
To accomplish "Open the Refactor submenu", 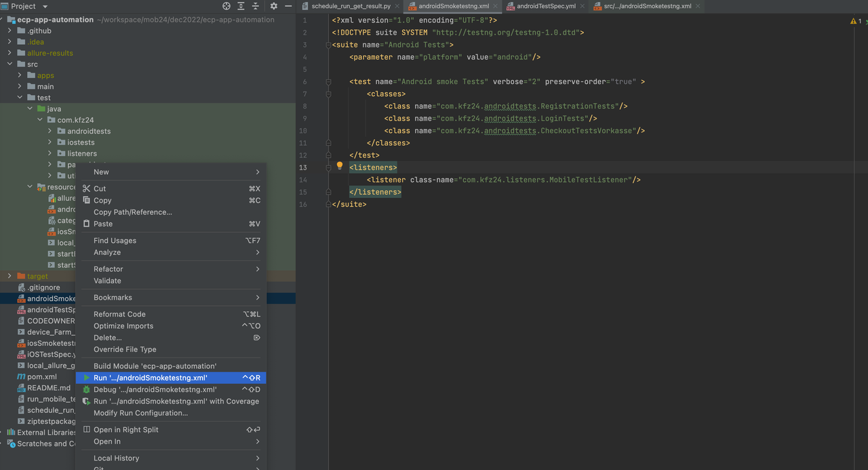I will click(x=171, y=269).
